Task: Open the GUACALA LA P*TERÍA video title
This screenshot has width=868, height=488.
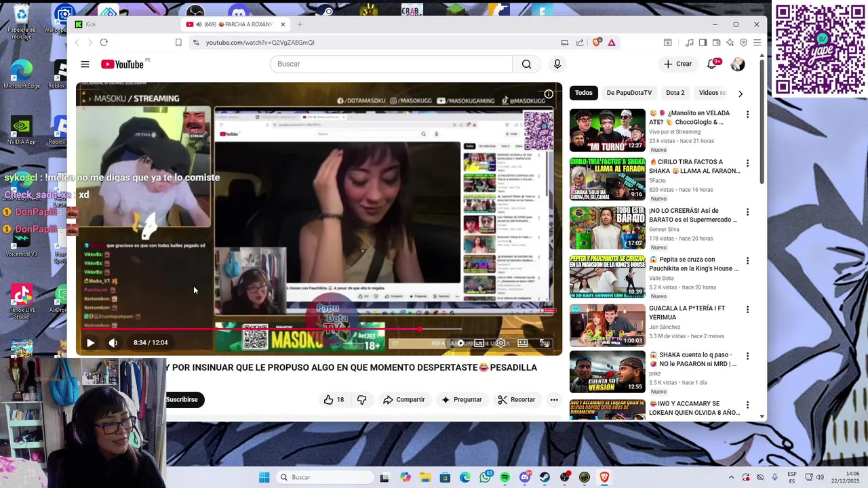Action: pyautogui.click(x=687, y=312)
